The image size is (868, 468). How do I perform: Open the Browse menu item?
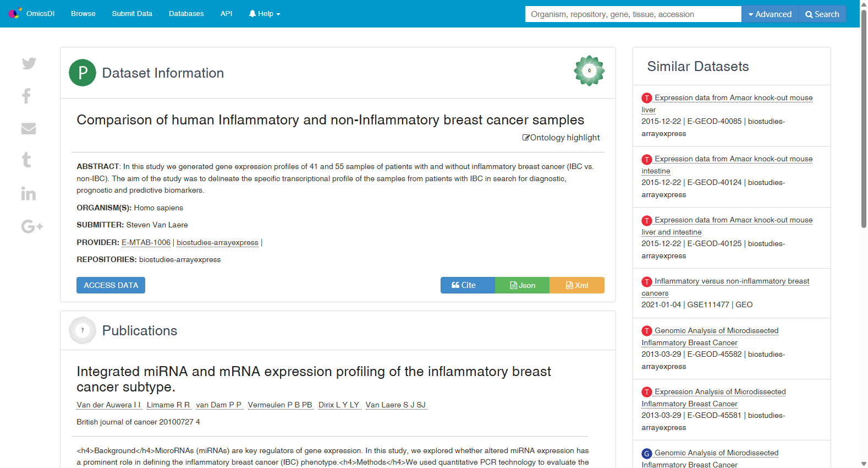coord(83,14)
